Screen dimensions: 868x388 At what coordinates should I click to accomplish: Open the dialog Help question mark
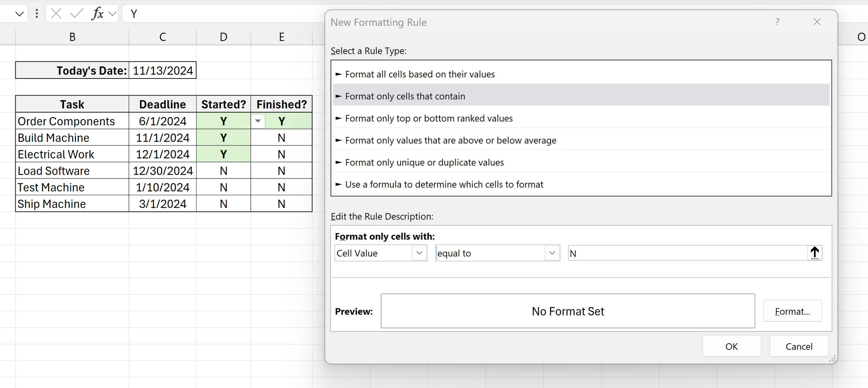click(x=778, y=22)
